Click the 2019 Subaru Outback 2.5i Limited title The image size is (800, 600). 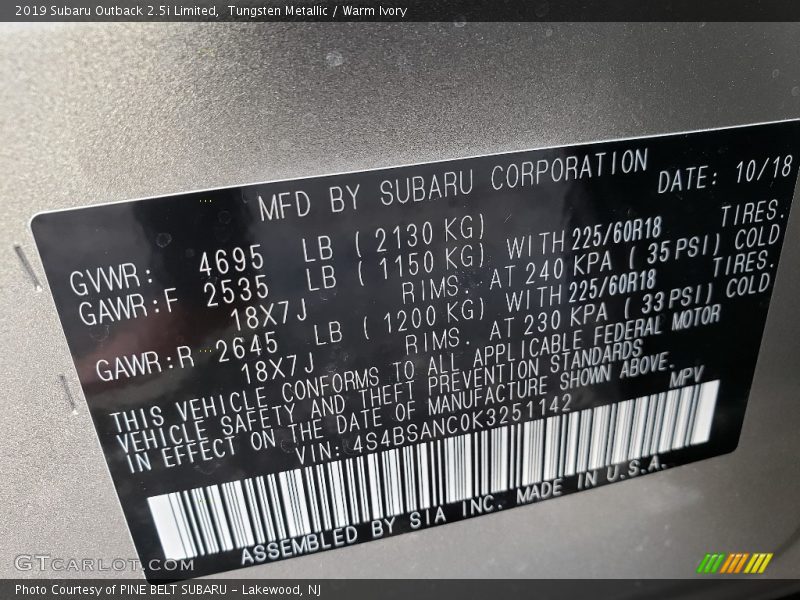click(x=116, y=11)
